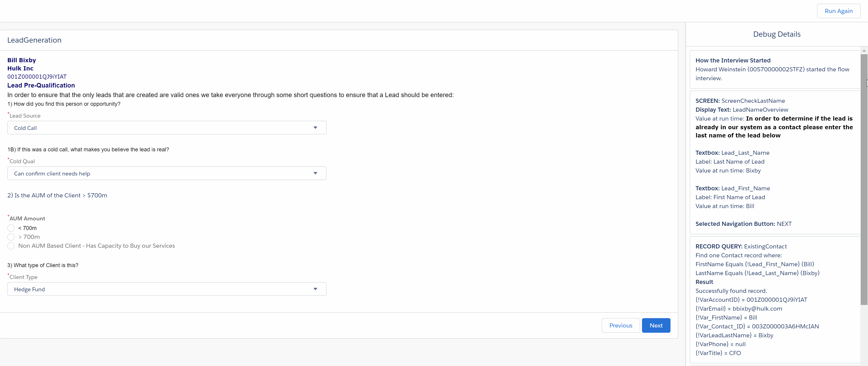Click the Previous button
Screen dimensions: 868x366
[x=620, y=325]
